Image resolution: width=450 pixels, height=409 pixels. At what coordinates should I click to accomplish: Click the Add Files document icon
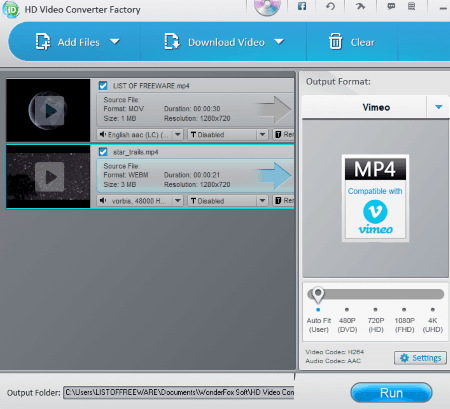pyautogui.click(x=43, y=42)
